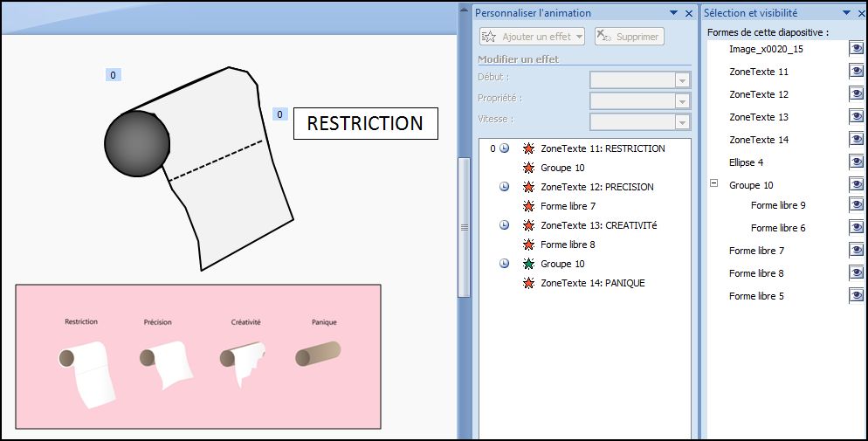Click the slide vertical scrollbar thumb

coord(464,227)
